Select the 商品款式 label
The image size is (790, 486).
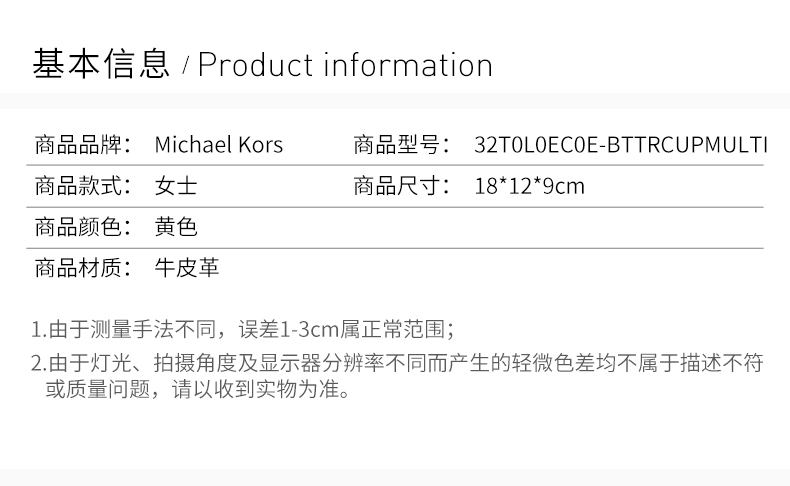pyautogui.click(x=83, y=186)
